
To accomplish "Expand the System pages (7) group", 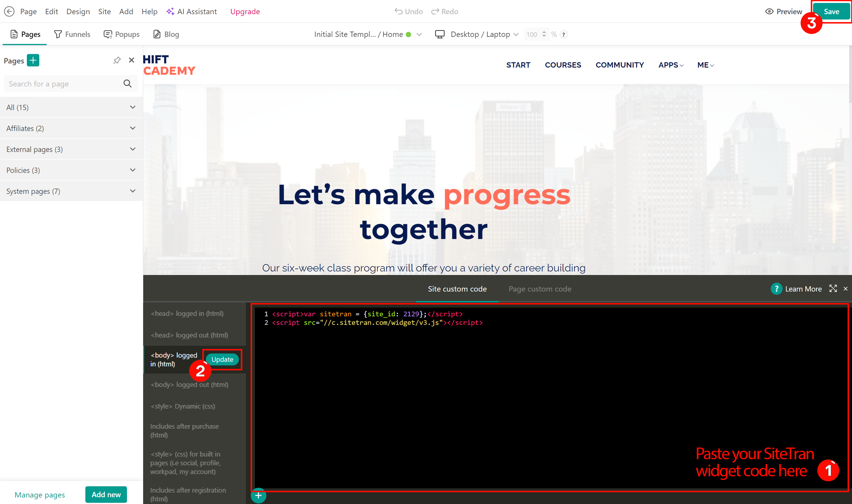I will 133,191.
